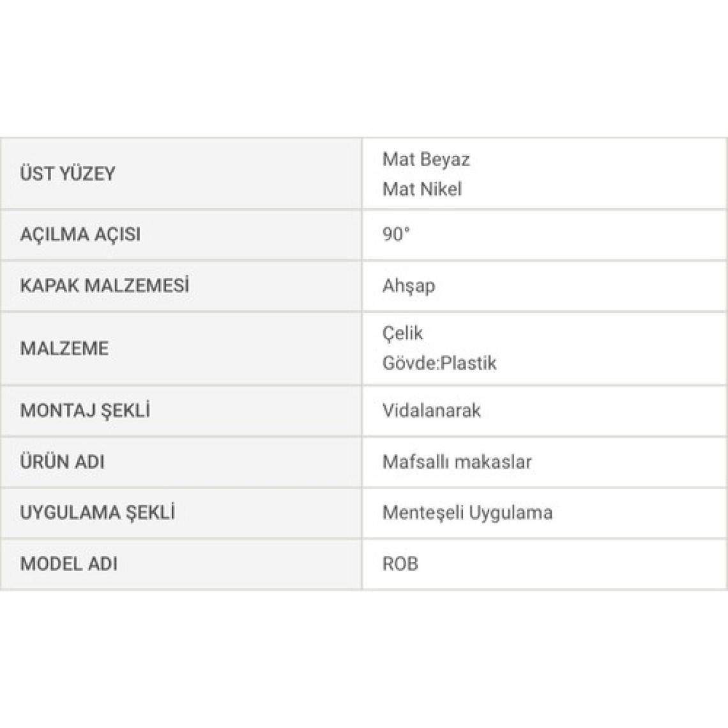Click the AÇILMA AÇISI row label
Screen dimensions: 728x728
pos(80,234)
